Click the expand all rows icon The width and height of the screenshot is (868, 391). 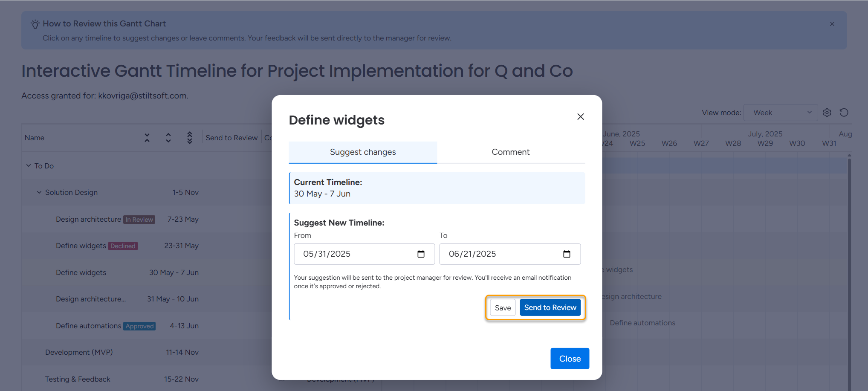[168, 138]
